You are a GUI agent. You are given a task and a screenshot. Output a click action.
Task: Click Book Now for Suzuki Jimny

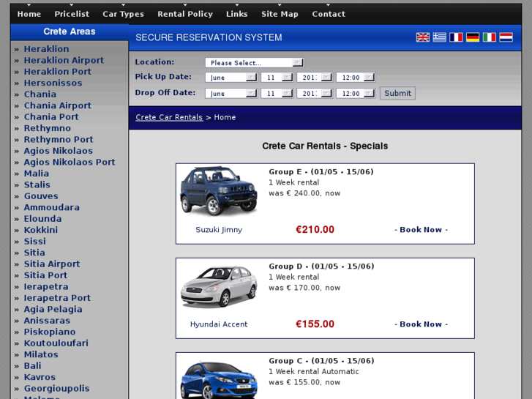point(421,230)
